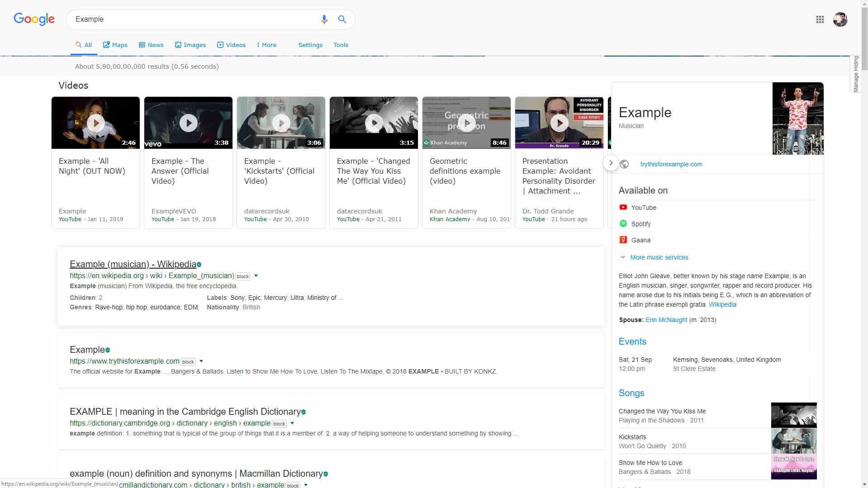The width and height of the screenshot is (868, 488).
Task: Click the Google logo
Action: coord(34,19)
